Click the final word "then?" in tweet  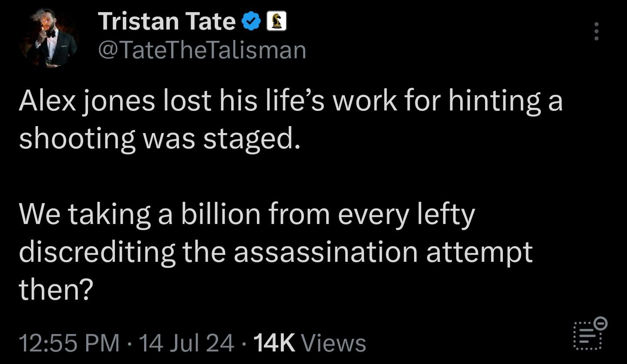(x=56, y=290)
